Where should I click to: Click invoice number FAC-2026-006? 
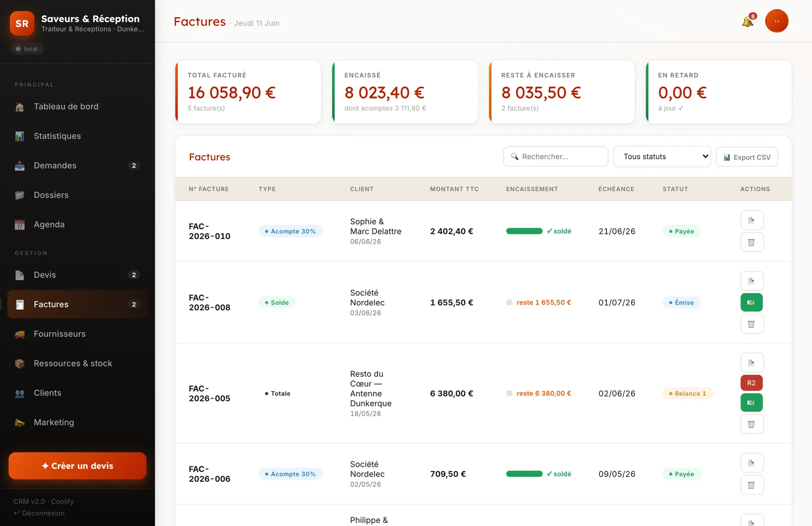point(210,474)
